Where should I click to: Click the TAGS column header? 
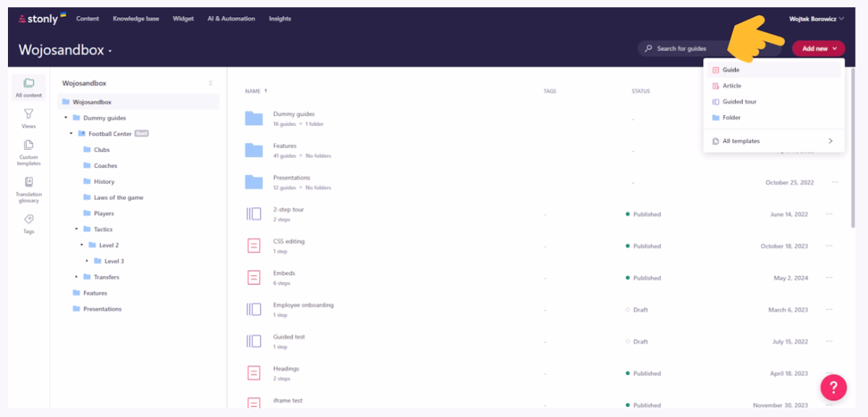pyautogui.click(x=550, y=91)
